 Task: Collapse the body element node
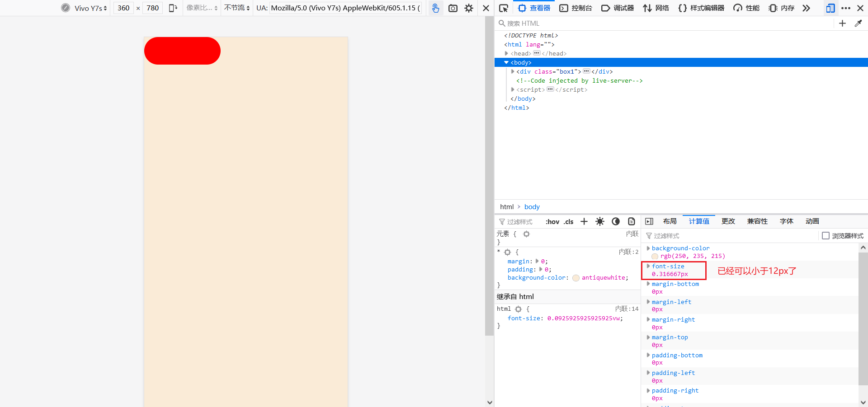[x=506, y=62]
